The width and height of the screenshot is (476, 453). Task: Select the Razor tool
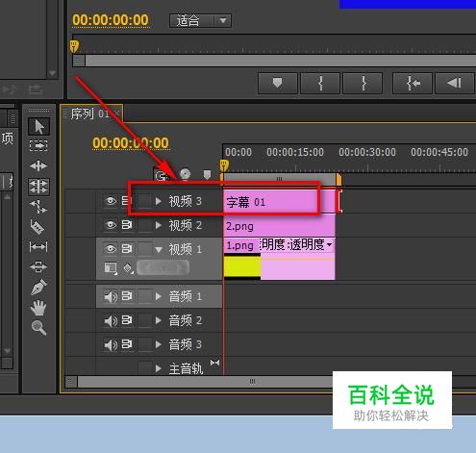click(x=38, y=226)
